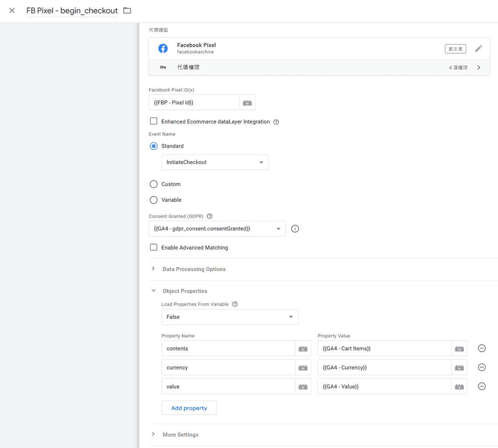Check the Enable Advanced Matching box
The height and width of the screenshot is (448, 498).
coord(154,247)
